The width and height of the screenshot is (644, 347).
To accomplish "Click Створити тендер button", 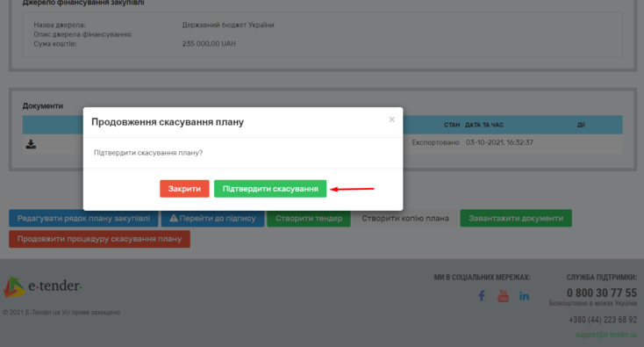I will 309,219.
